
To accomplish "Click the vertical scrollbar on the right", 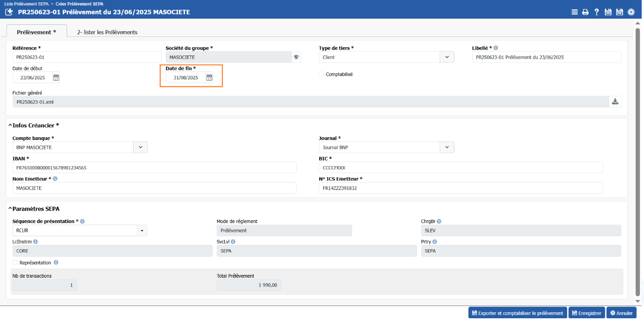I will pyautogui.click(x=637, y=161).
